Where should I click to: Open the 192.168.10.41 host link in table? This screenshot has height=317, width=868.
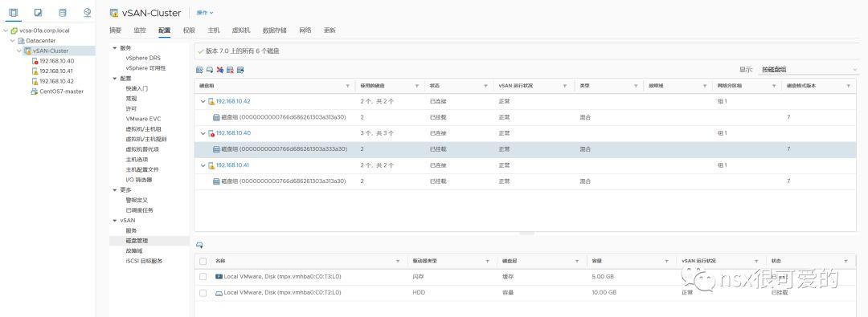233,165
